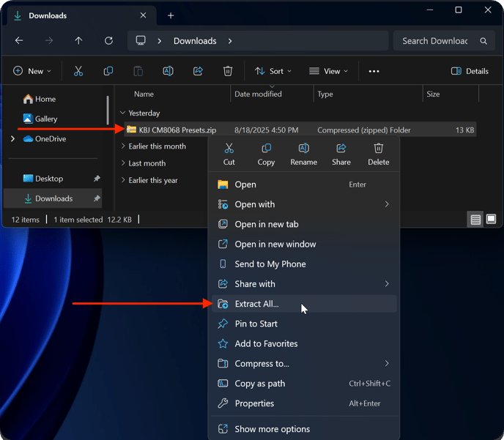The image size is (504, 440).
Task: Go back with the back arrow
Action: [19, 40]
